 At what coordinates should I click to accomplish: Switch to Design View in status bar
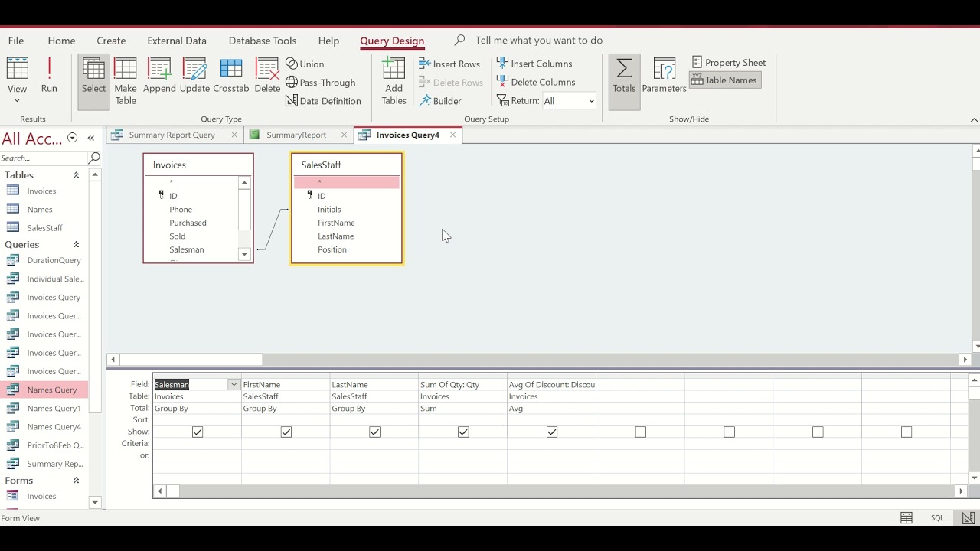coord(969,518)
